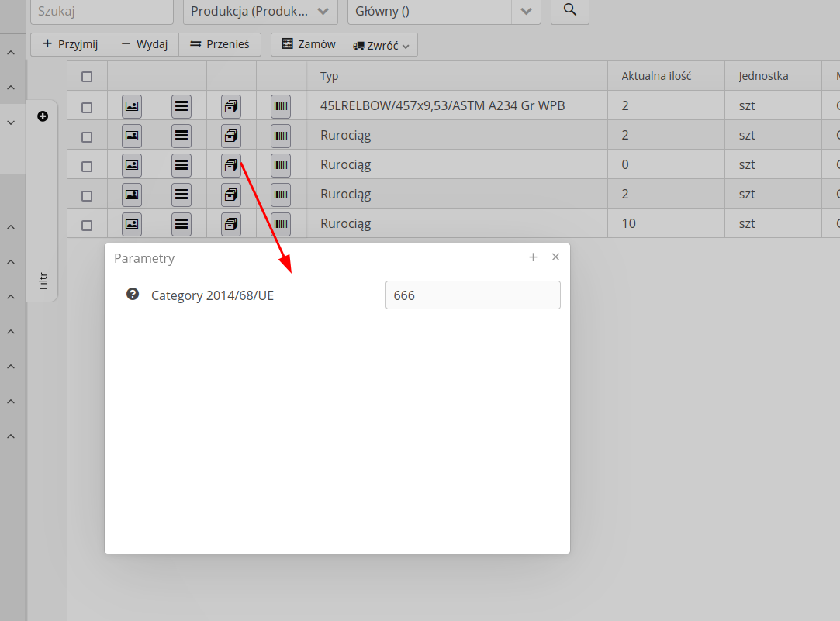The height and width of the screenshot is (621, 840).
Task: Click barcode icon in 45LRELBOW row
Action: point(281,105)
